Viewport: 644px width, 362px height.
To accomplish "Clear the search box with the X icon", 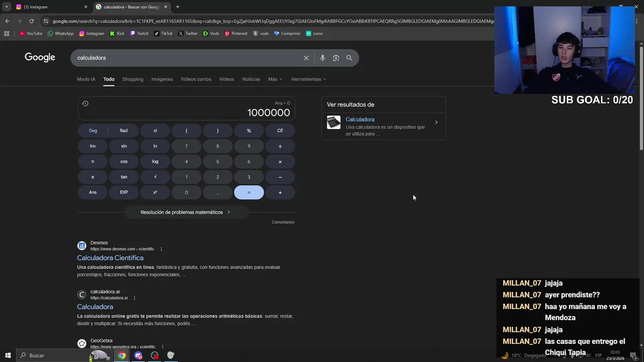I will [x=306, y=58].
